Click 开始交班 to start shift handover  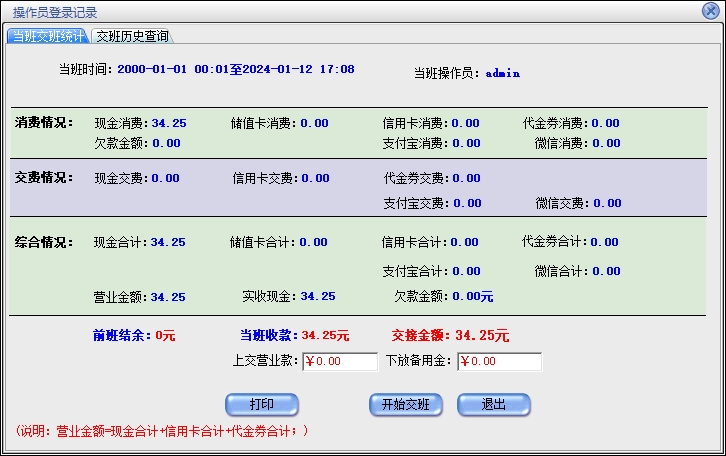(x=405, y=405)
